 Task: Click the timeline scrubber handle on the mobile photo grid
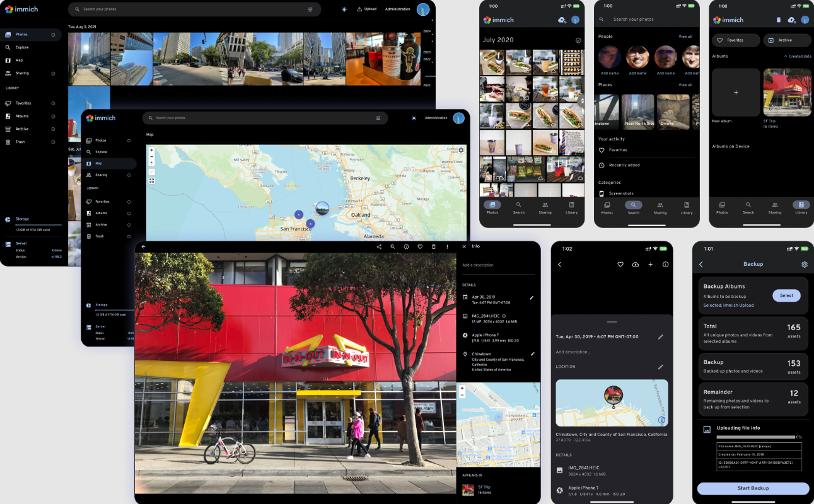coord(581,101)
